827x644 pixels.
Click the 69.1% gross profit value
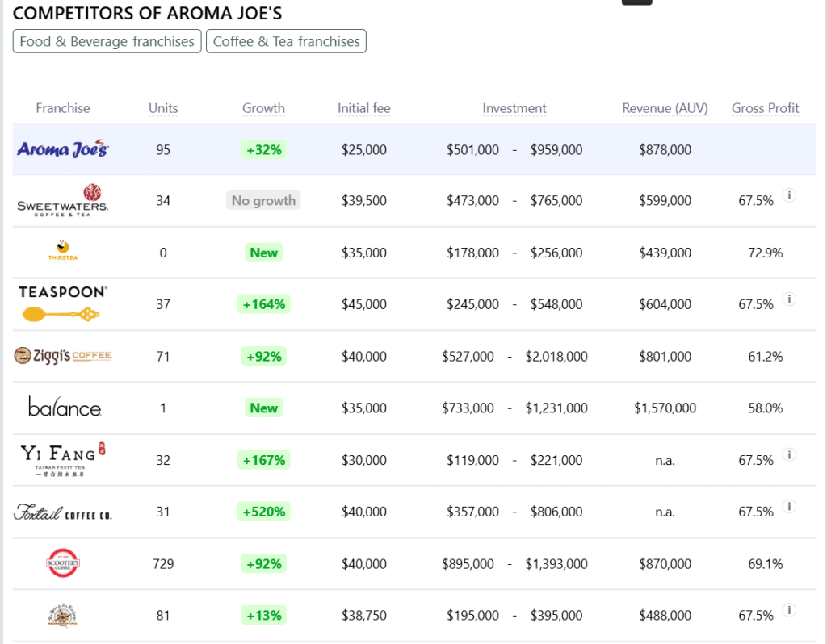point(766,564)
